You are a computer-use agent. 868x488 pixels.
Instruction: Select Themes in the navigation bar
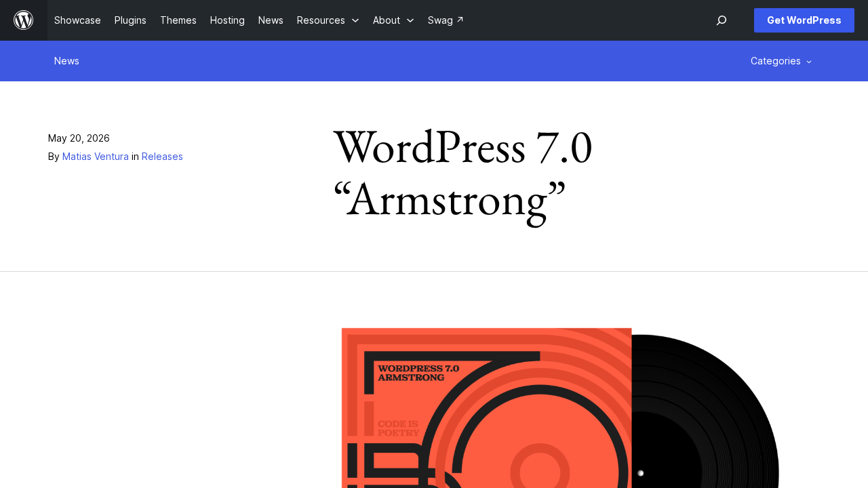pos(178,20)
